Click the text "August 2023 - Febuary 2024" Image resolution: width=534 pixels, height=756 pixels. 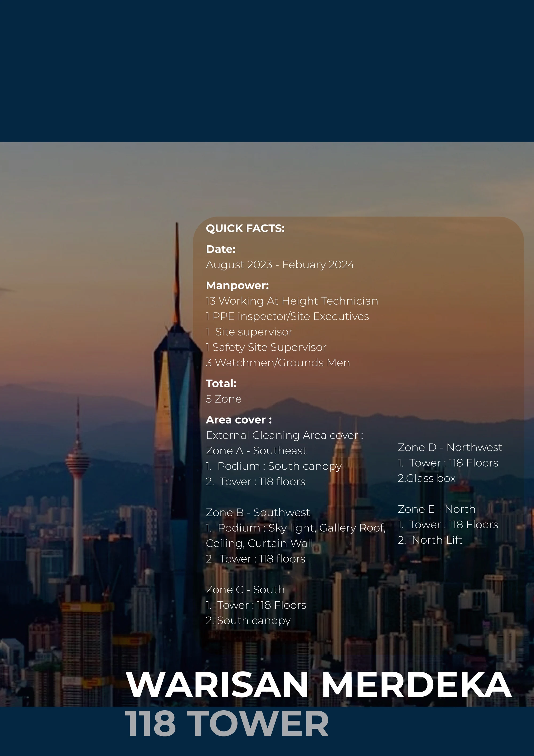tap(280, 265)
